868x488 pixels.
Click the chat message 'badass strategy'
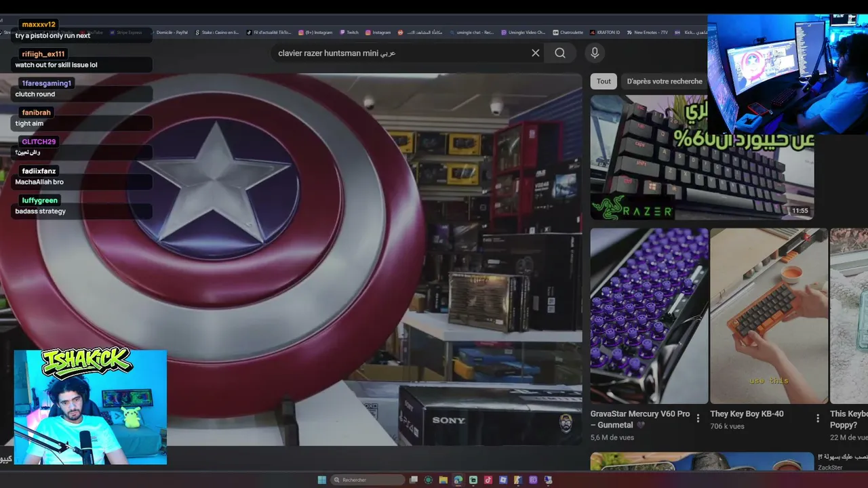pos(41,211)
